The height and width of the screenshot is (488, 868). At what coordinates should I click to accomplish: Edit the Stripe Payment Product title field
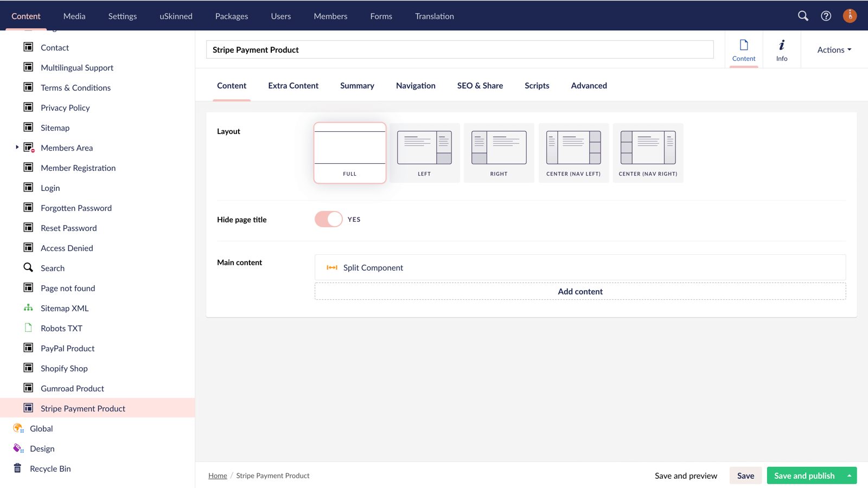pyautogui.click(x=459, y=49)
